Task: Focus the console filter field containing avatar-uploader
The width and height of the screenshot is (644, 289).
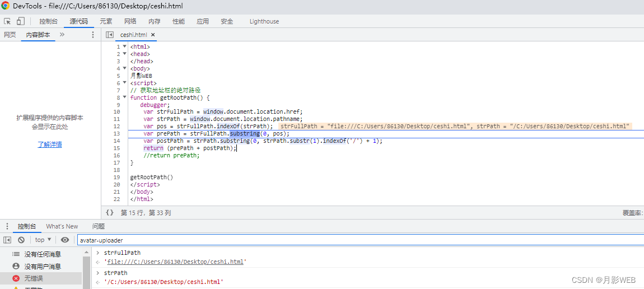Action: 361,240
